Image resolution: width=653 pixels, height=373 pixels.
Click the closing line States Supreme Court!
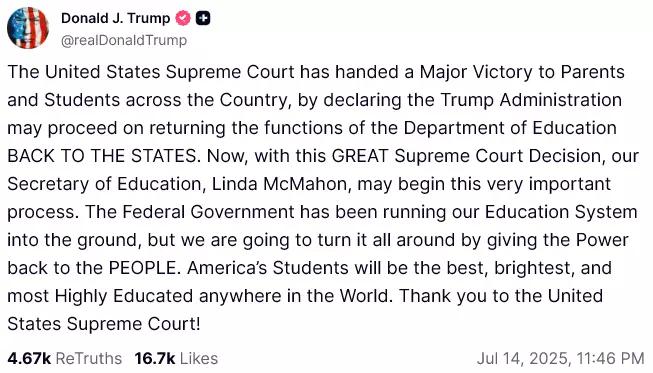tap(104, 324)
